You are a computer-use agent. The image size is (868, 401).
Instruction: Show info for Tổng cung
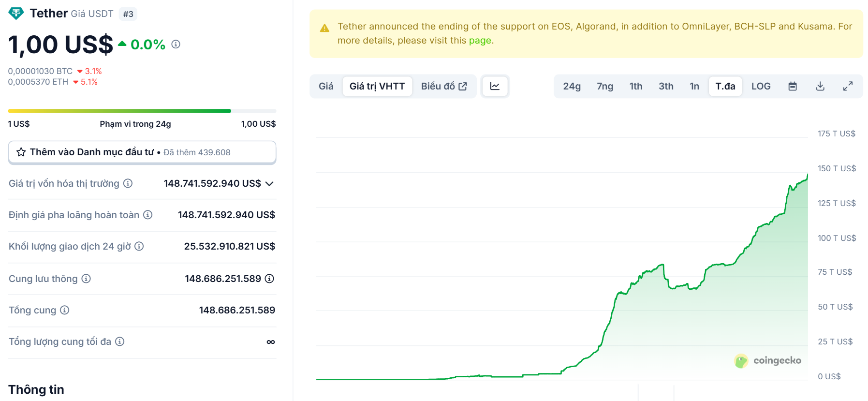(x=65, y=310)
